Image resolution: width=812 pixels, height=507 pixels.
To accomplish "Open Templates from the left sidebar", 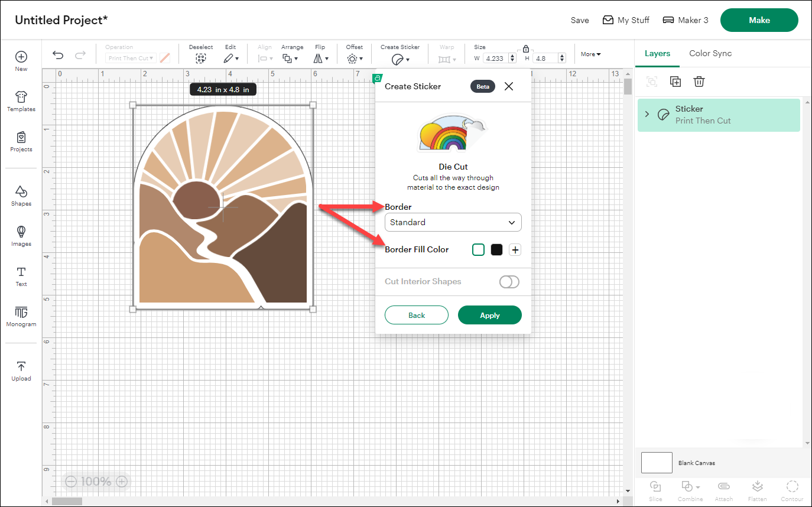I will [21, 101].
